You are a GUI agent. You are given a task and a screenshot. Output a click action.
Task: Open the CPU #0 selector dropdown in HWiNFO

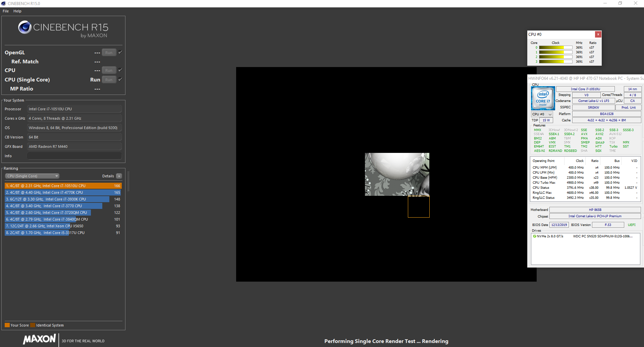click(542, 114)
